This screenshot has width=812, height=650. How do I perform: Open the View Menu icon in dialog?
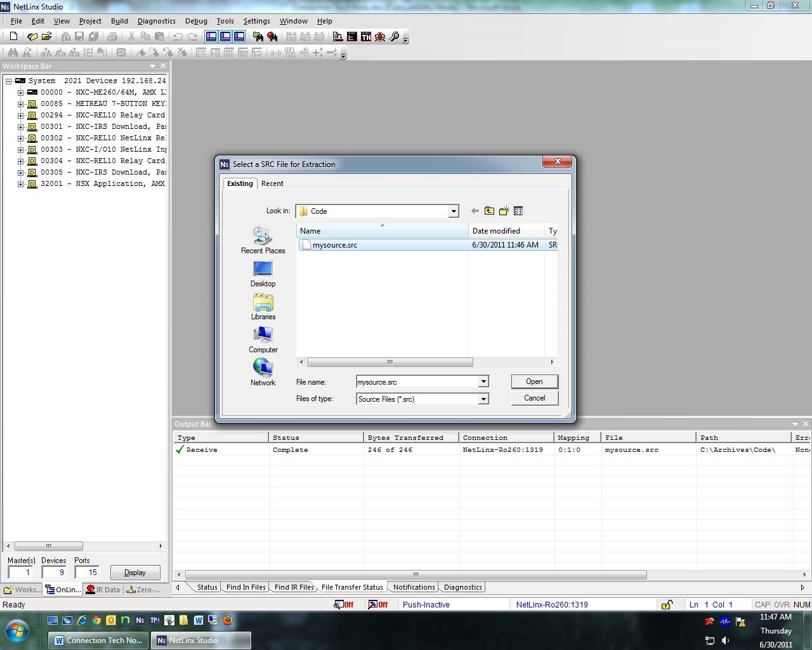(518, 211)
